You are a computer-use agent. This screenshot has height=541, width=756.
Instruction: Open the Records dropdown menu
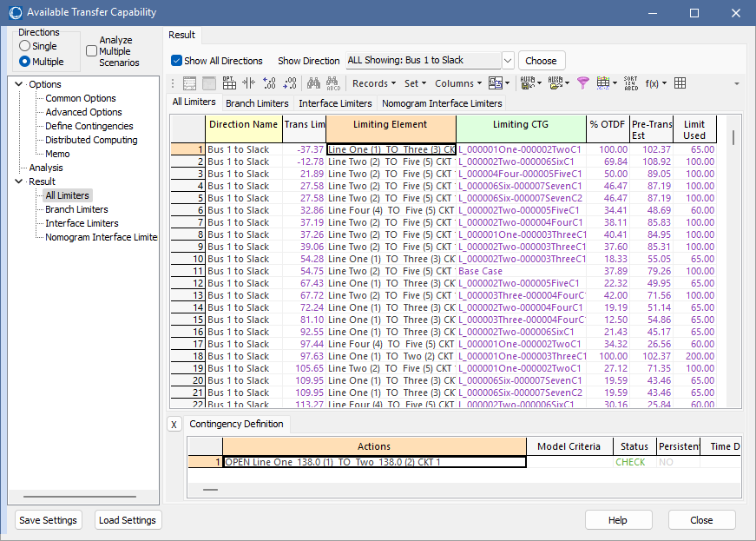point(374,83)
